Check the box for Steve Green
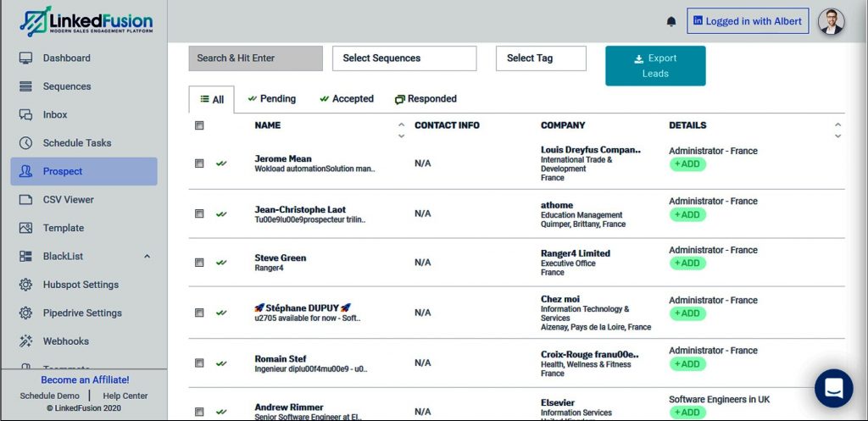 (x=199, y=263)
